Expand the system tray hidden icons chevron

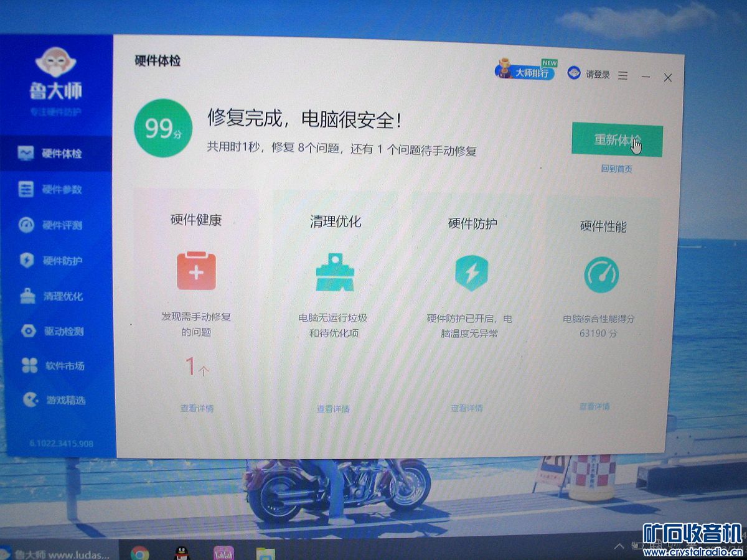[x=619, y=546]
